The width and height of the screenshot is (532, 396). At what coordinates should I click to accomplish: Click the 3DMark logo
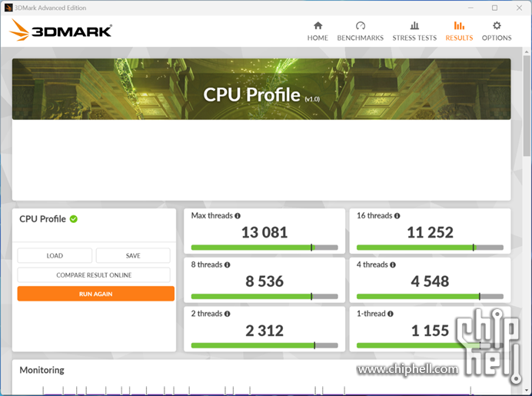[61, 30]
